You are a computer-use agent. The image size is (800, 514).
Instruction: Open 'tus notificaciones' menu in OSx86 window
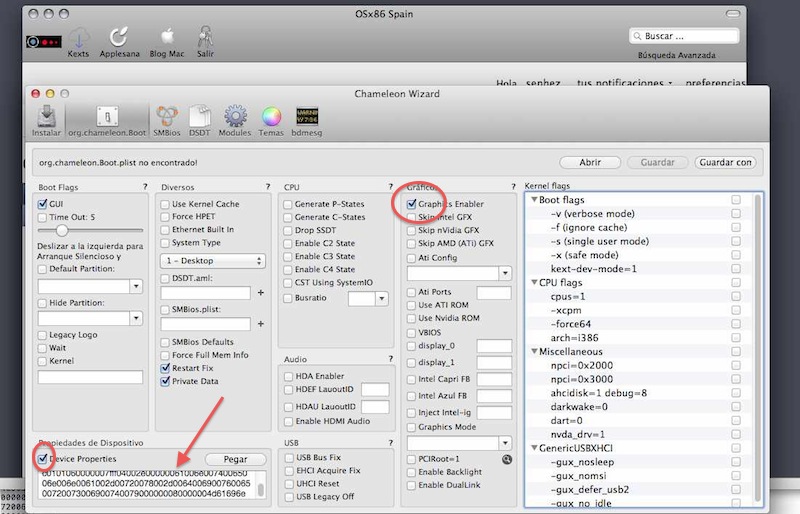pos(624,82)
